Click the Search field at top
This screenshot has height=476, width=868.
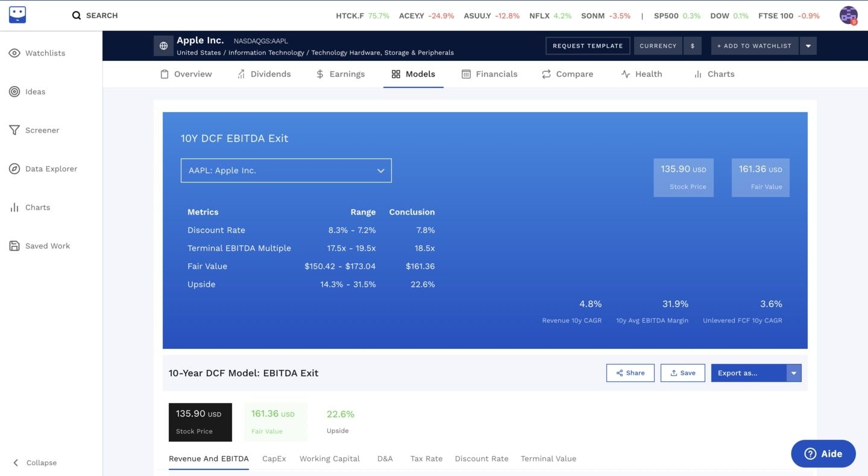(x=95, y=16)
